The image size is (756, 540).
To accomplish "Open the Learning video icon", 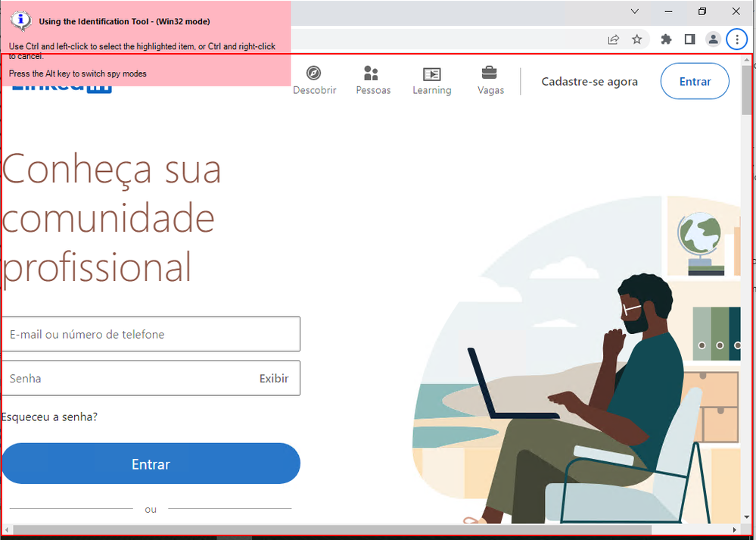I will 431,73.
